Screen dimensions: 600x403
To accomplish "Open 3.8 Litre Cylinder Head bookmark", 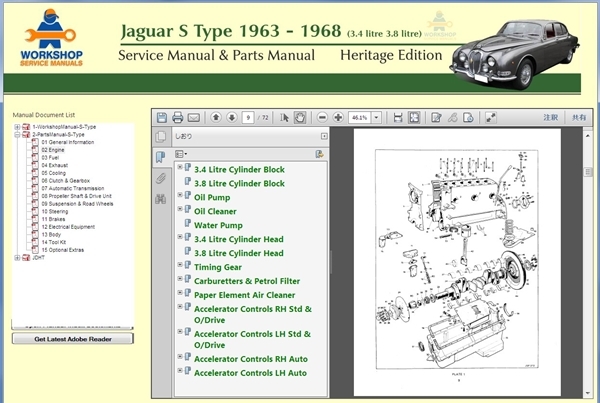I will [239, 253].
